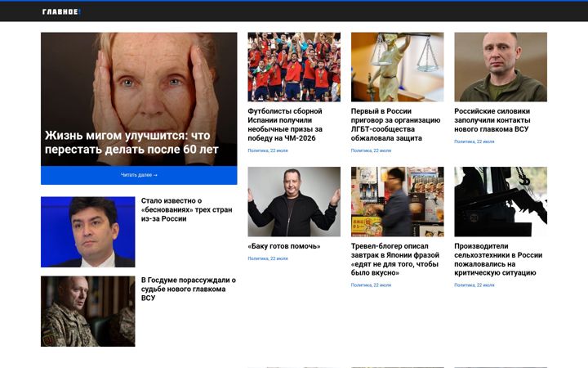This screenshot has height=368, width=588.
Task: Open the «Баку готов помочь» headline
Action: [284, 246]
